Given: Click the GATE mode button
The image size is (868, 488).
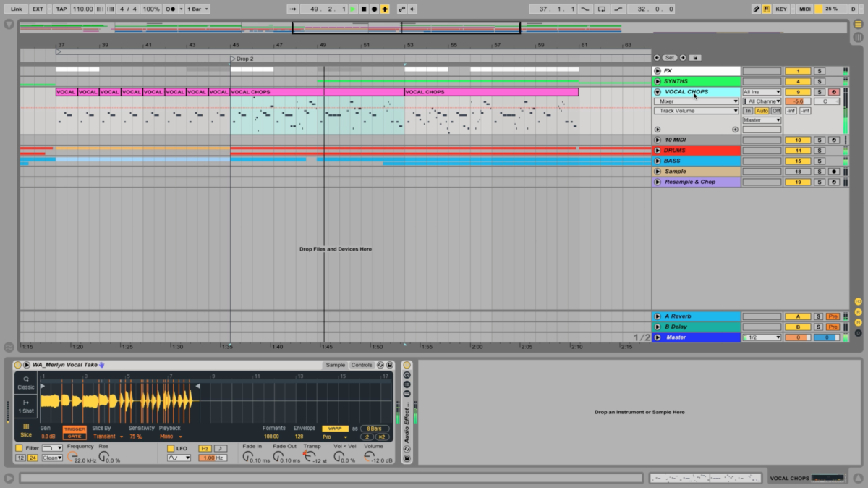Looking at the screenshot, I should (x=74, y=437).
